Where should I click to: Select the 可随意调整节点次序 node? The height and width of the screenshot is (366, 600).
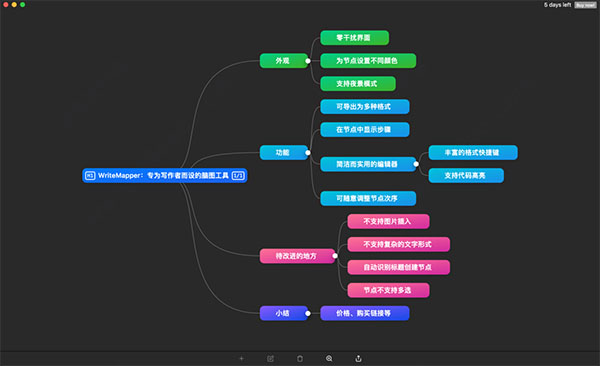coord(368,198)
